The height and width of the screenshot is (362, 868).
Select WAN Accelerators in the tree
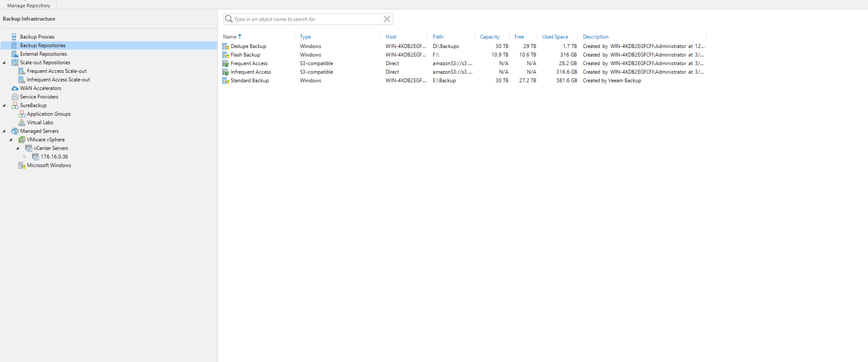pyautogui.click(x=41, y=88)
